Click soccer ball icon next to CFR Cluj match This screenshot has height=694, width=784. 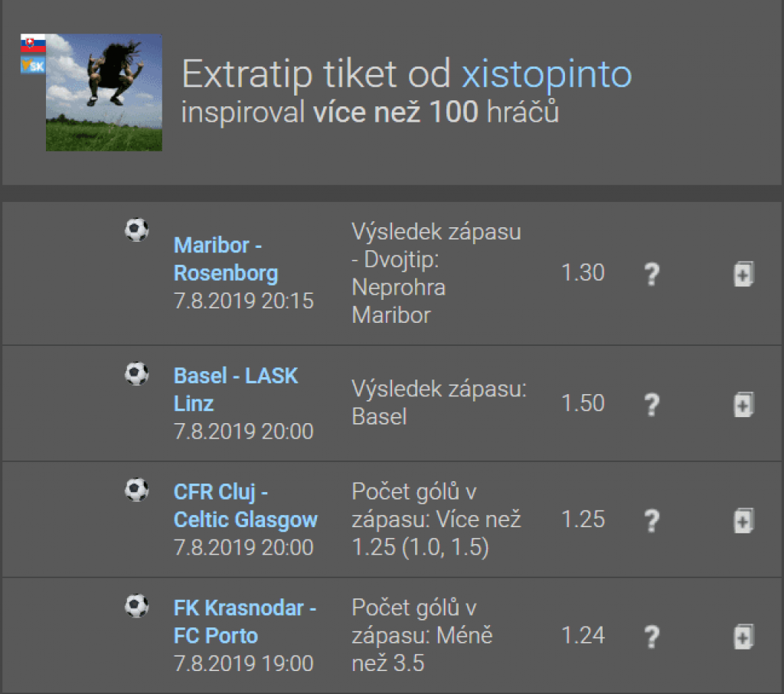pyautogui.click(x=136, y=490)
